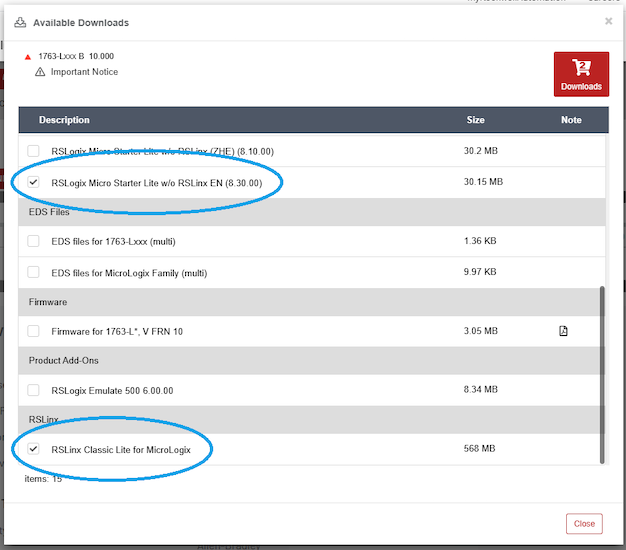Click the Size column header
Viewport: 626px width, 550px height.
(475, 120)
